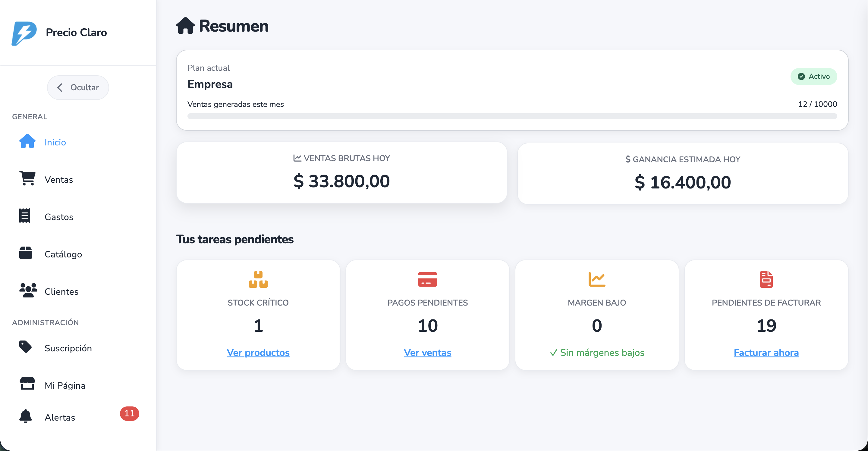This screenshot has height=451, width=868.
Task: Open Ventas via the shopping cart icon
Action: [x=27, y=178]
